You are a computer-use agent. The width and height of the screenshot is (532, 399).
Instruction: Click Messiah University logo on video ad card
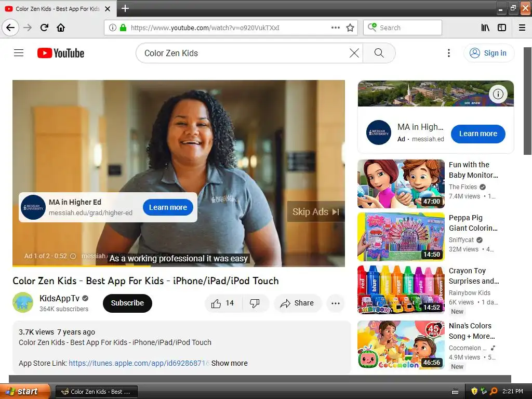tap(33, 207)
